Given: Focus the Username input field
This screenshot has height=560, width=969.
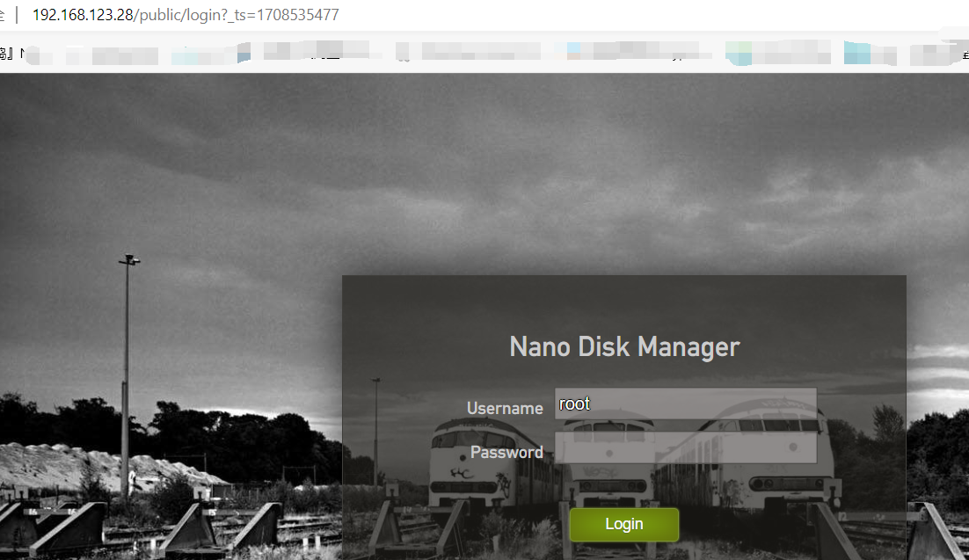Looking at the screenshot, I should coord(686,404).
